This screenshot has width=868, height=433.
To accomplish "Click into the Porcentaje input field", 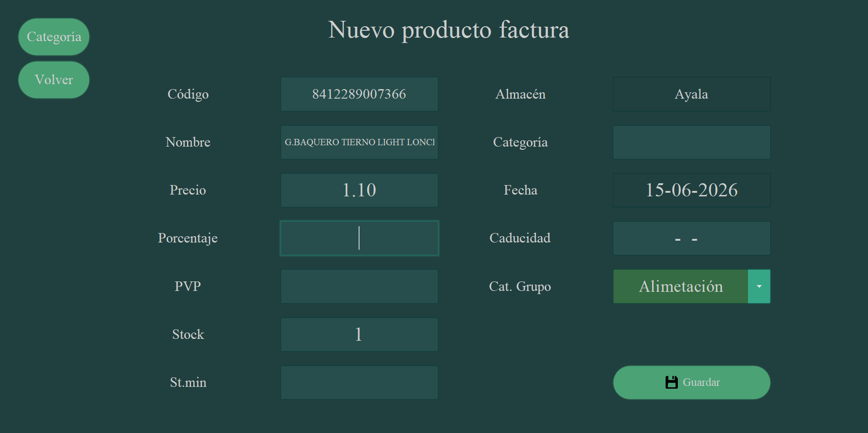I will 360,238.
